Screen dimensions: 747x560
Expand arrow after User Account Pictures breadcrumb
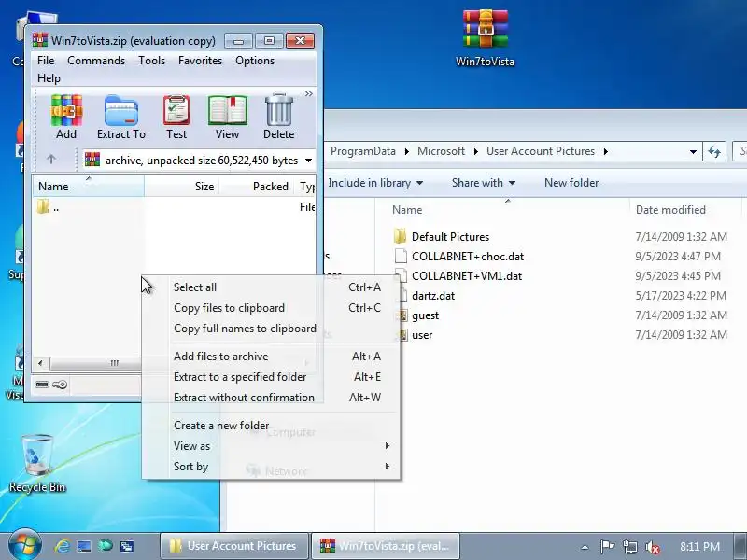point(605,151)
